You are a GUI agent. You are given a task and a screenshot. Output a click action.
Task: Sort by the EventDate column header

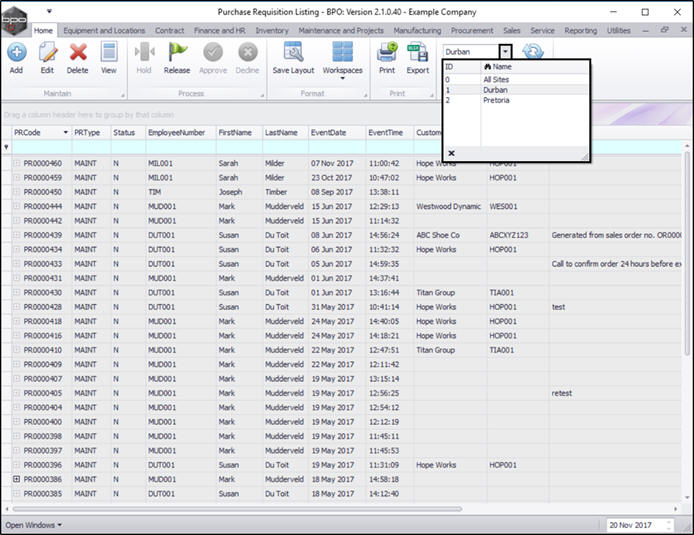(x=337, y=132)
